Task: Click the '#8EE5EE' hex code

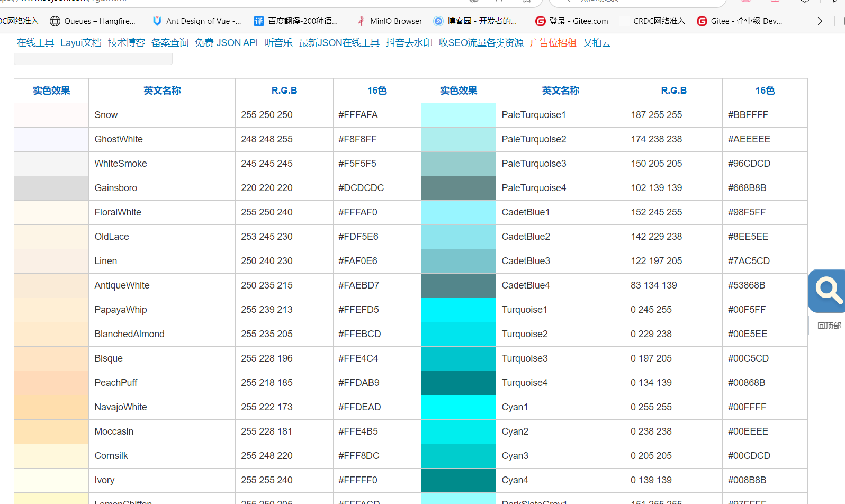Action: 748,237
